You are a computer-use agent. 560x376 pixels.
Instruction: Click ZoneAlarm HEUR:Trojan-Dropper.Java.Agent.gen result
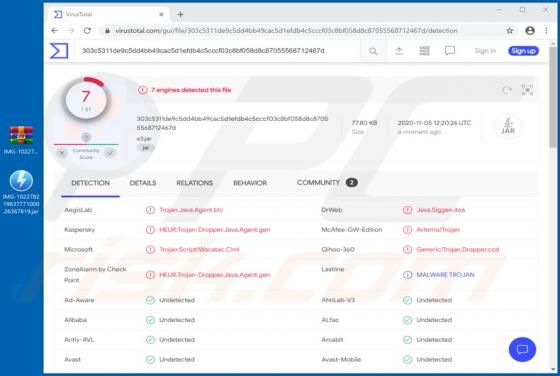(x=215, y=275)
